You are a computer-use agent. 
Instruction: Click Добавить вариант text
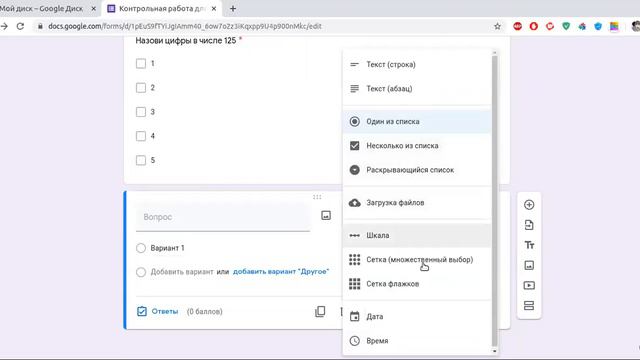[182, 272]
